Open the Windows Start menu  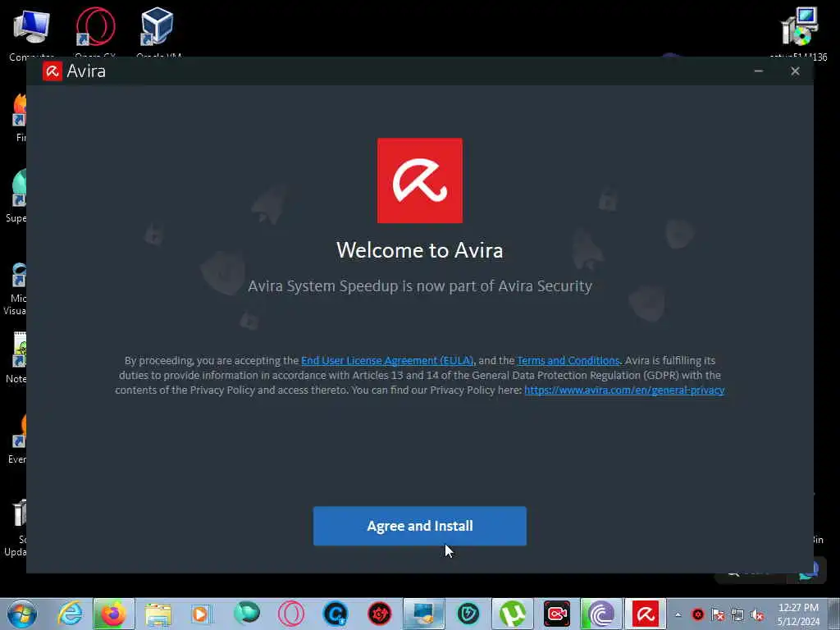tap(22, 614)
